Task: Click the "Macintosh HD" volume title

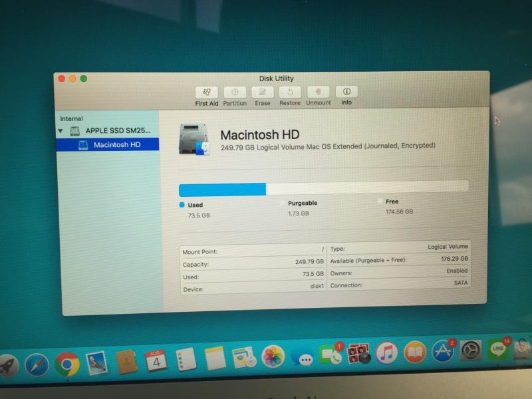Action: [x=260, y=135]
